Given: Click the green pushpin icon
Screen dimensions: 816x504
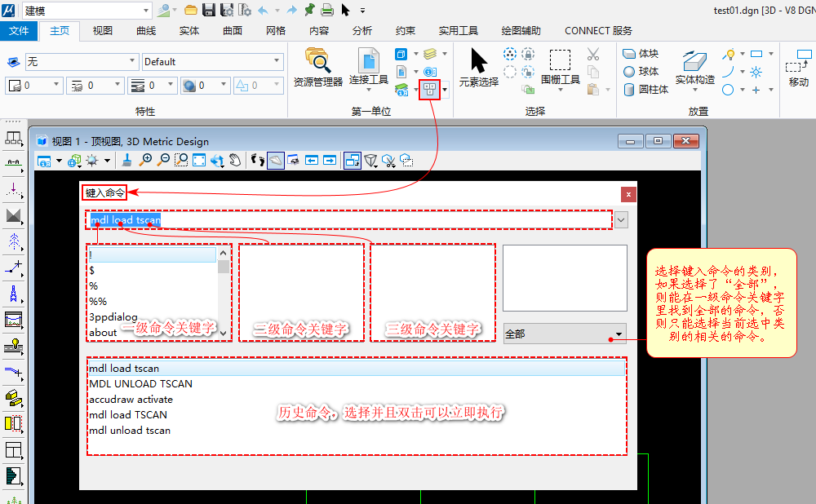Looking at the screenshot, I should coord(309,10).
